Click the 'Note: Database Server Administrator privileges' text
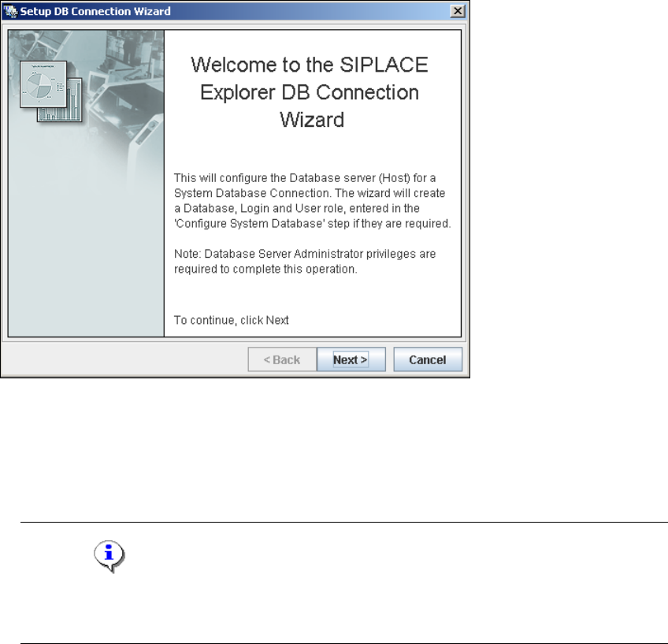668x644 pixels. (305, 261)
